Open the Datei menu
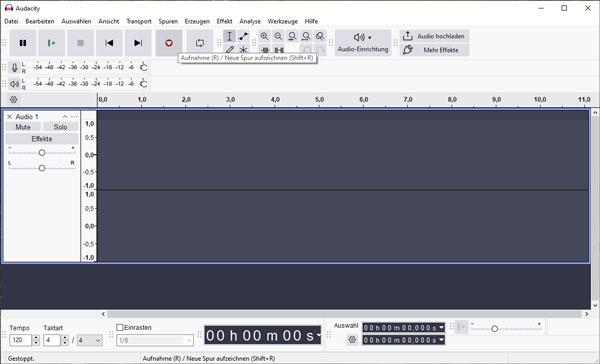Viewport: 600px width, 364px height. [11, 21]
